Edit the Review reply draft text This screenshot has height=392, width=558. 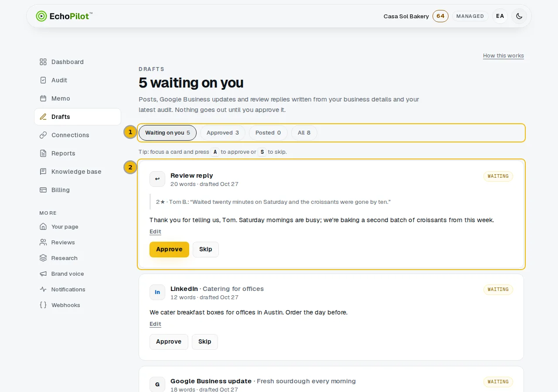click(155, 232)
